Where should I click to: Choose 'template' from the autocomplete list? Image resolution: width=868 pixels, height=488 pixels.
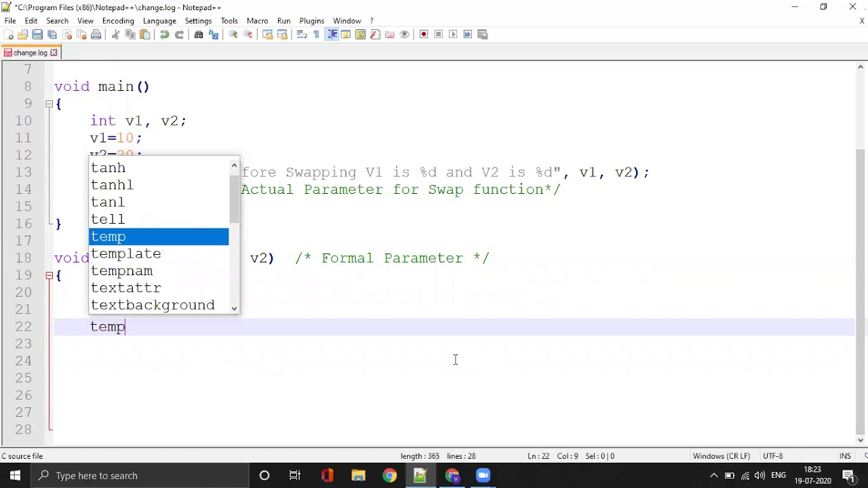[x=159, y=253]
